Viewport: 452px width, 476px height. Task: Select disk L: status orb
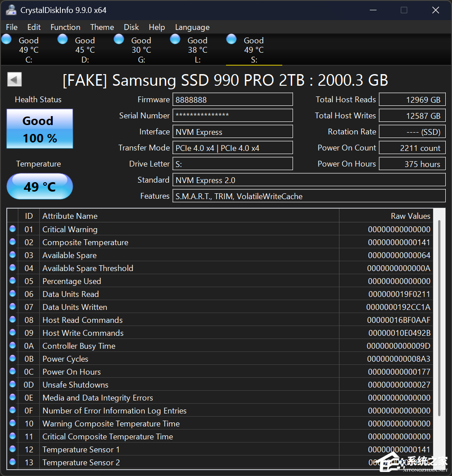coord(175,39)
